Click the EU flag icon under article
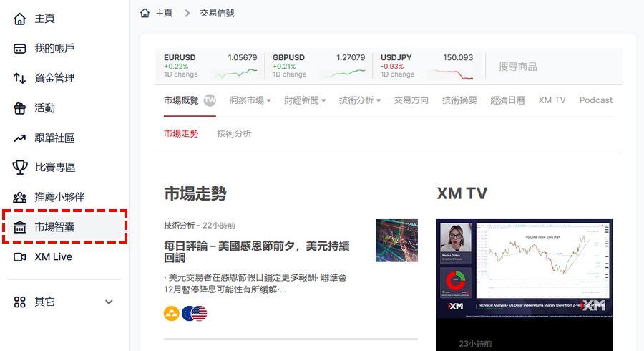Screen dimensions: 644x351 (187, 314)
